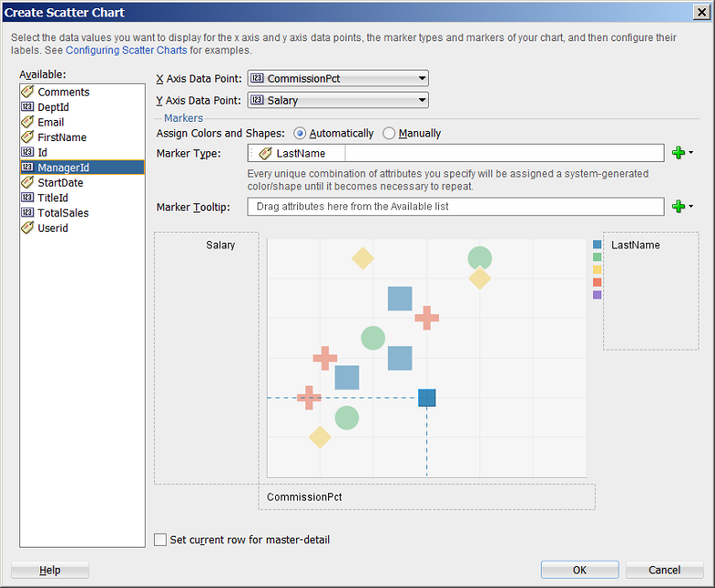This screenshot has width=715, height=588.
Task: Click tag icon on LastName marker chip
Action: (x=266, y=154)
